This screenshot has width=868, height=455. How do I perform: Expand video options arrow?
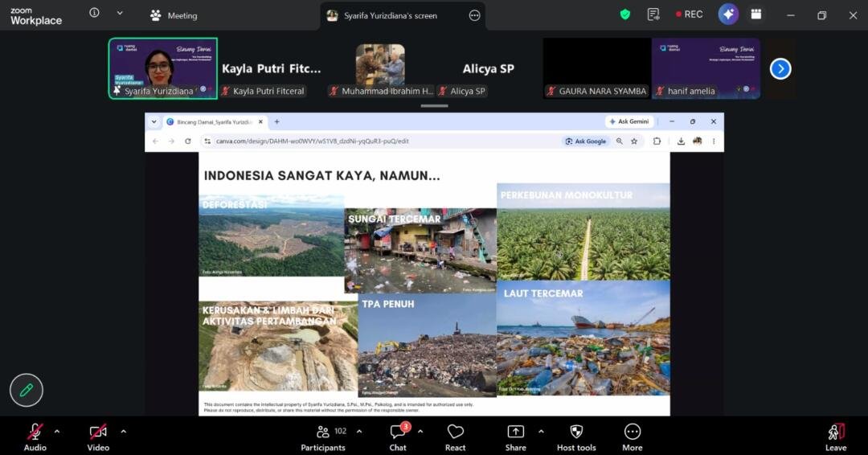coord(123,431)
